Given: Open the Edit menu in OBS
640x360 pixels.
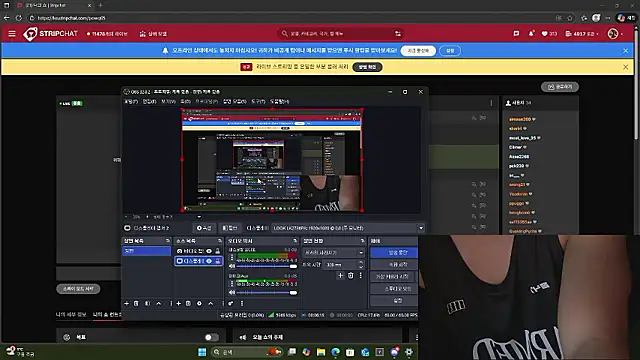Looking at the screenshot, I should click(149, 101).
